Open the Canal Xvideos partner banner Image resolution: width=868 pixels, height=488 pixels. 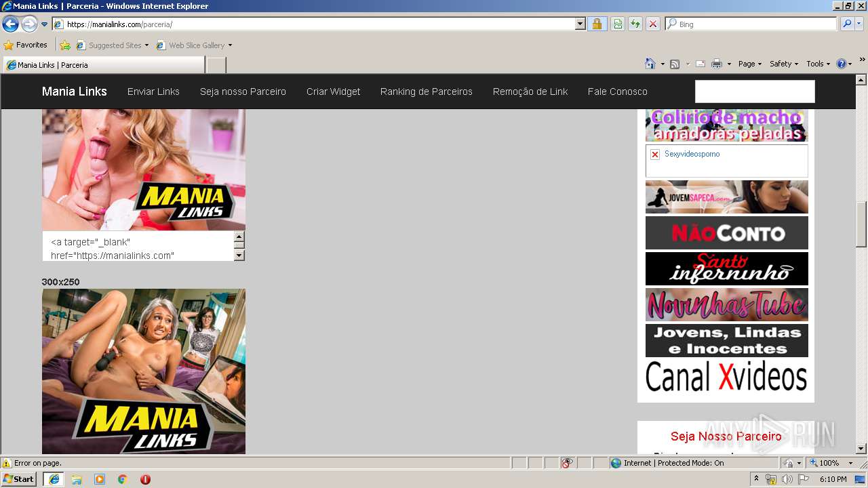pos(727,376)
